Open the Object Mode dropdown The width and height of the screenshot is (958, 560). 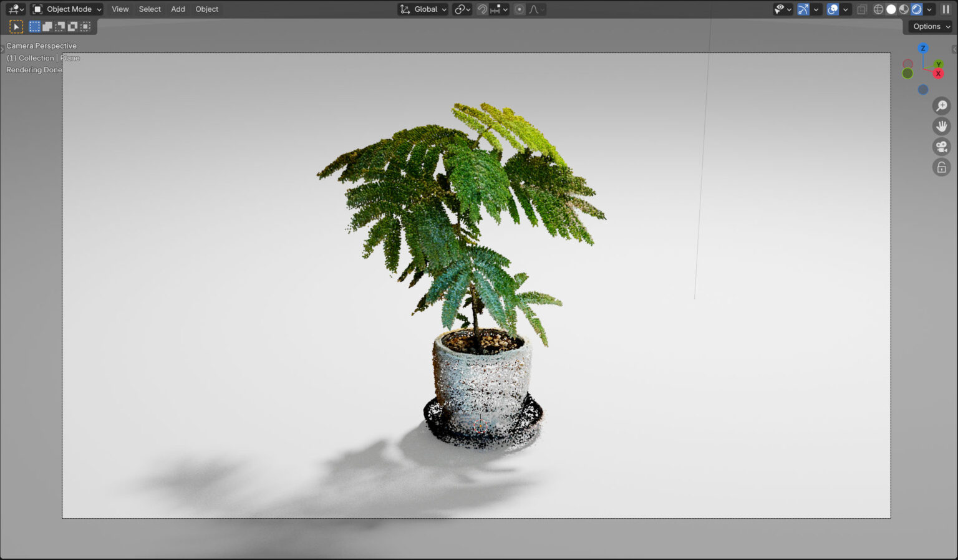point(67,9)
